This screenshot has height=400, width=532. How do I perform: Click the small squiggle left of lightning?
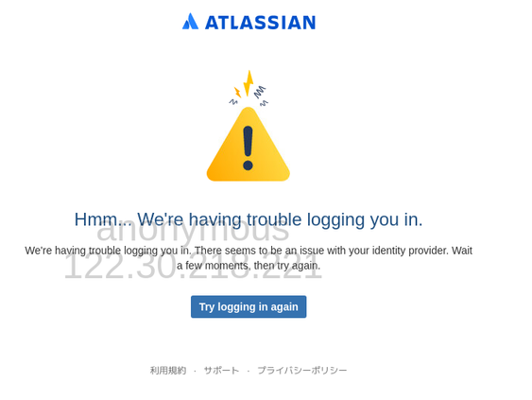click(233, 101)
